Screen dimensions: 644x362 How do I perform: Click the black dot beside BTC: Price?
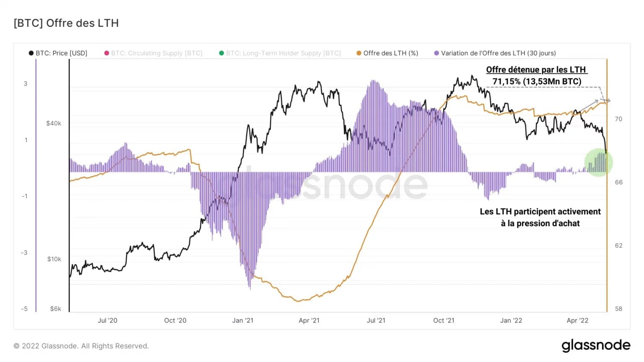coord(31,53)
